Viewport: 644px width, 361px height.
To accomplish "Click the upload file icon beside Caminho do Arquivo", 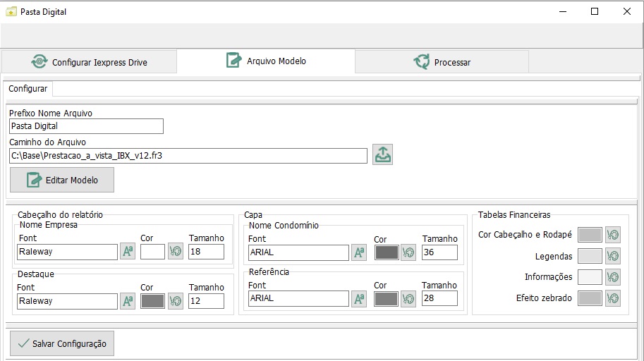I will pyautogui.click(x=382, y=154).
